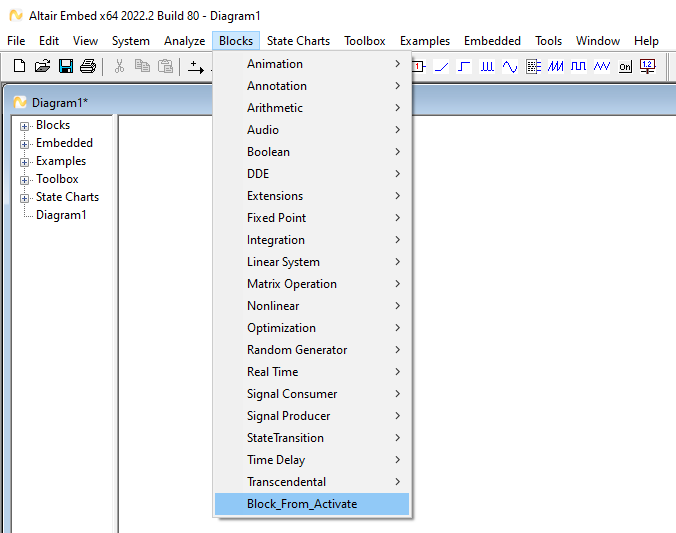Click the New diagram icon
The height and width of the screenshot is (533, 676).
[x=20, y=66]
